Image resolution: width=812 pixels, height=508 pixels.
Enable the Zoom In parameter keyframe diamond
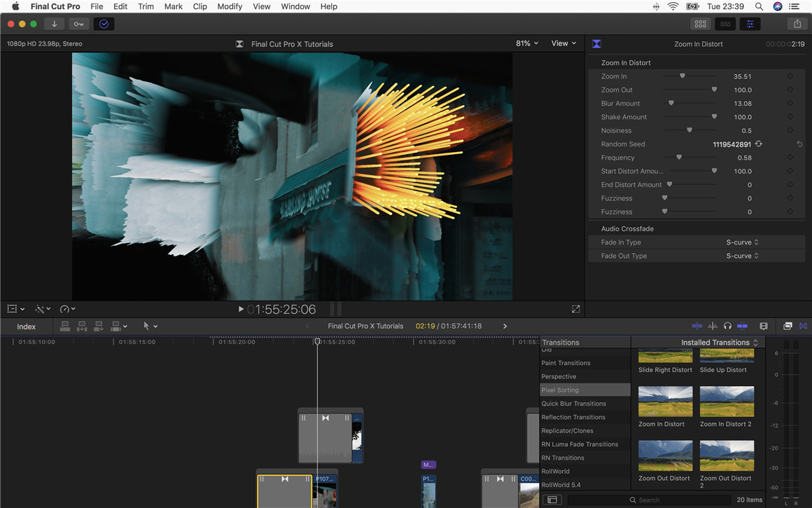(x=790, y=76)
